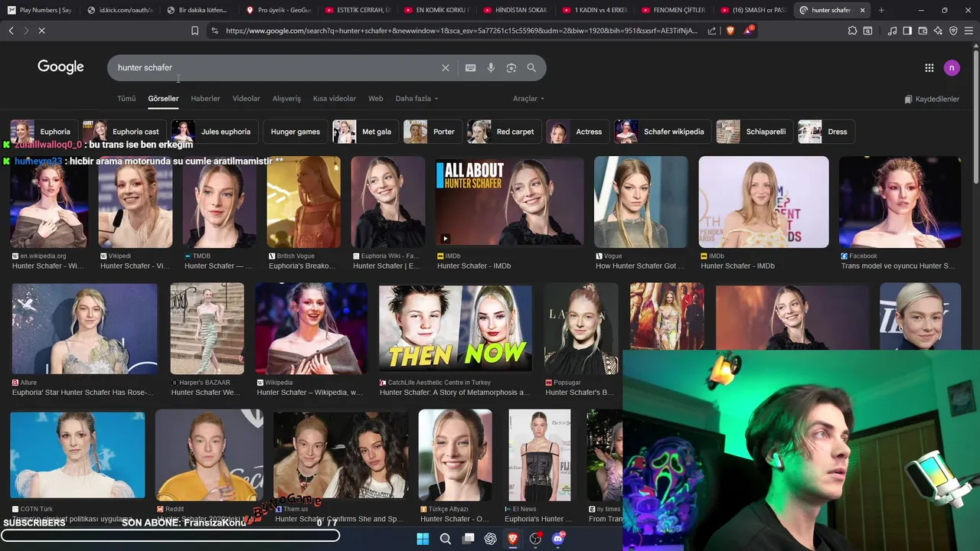Viewport: 980px width, 551px height.
Task: Open the browser extensions puzzle icon
Action: pyautogui.click(x=852, y=31)
